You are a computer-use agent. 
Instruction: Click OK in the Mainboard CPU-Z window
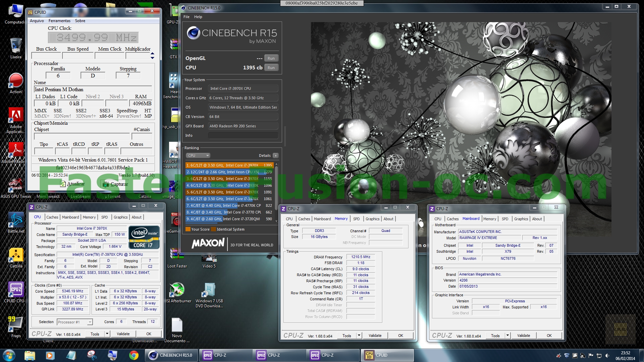click(549, 336)
